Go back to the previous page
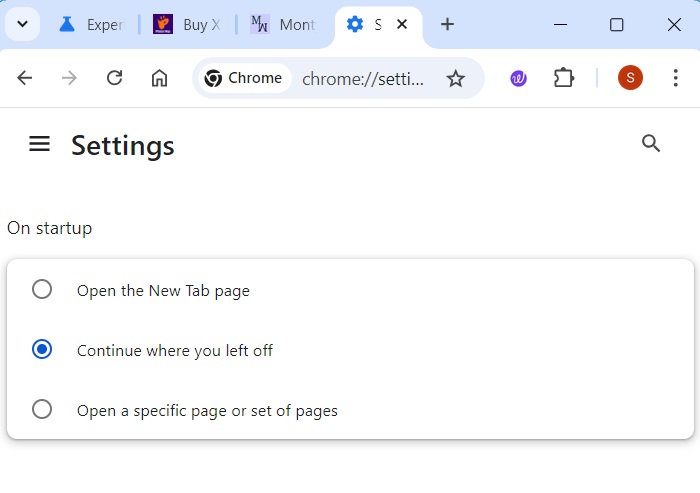 tap(25, 78)
